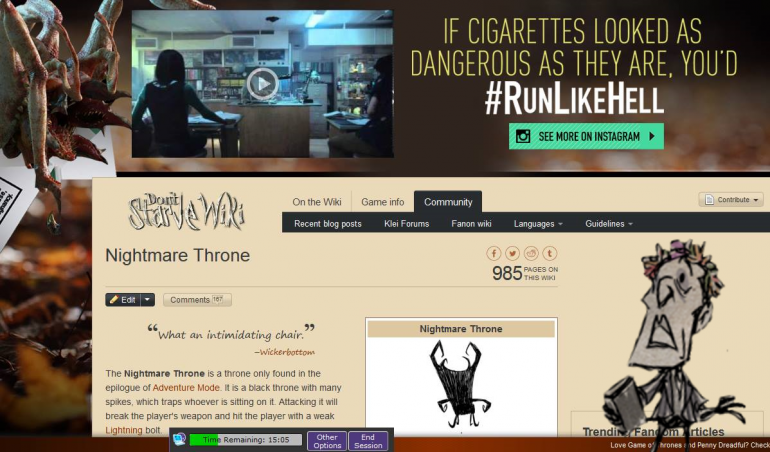The image size is (770, 452).
Task: Play the video in the ad banner
Action: (262, 84)
